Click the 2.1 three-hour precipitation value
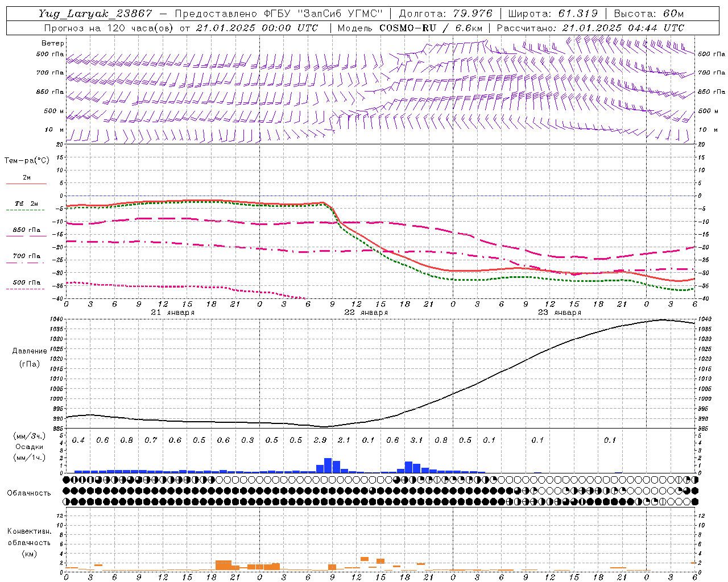The width and height of the screenshot is (728, 582). click(344, 440)
